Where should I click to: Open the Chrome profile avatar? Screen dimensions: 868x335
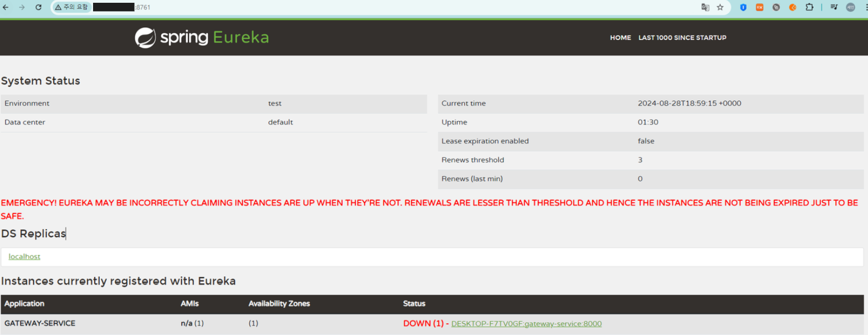(x=850, y=7)
